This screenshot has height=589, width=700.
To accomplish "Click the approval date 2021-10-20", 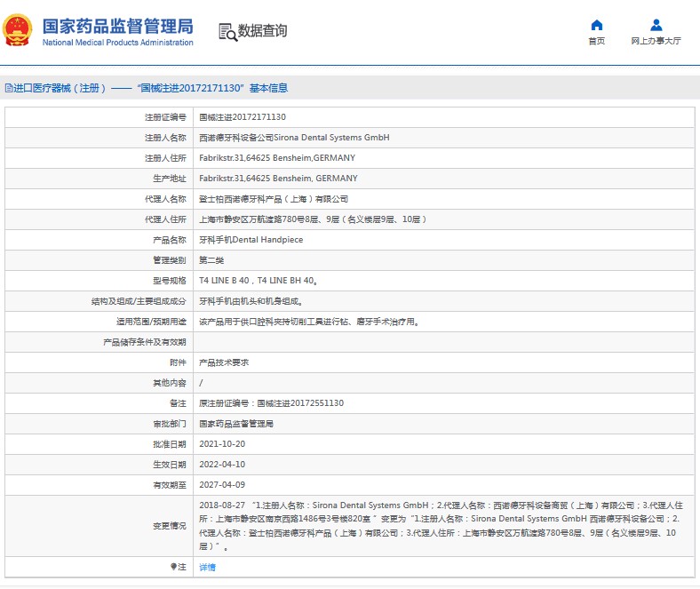I will pos(220,444).
